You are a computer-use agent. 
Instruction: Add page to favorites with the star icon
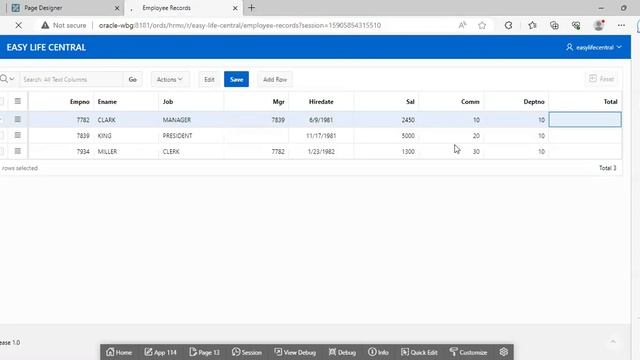482,25
